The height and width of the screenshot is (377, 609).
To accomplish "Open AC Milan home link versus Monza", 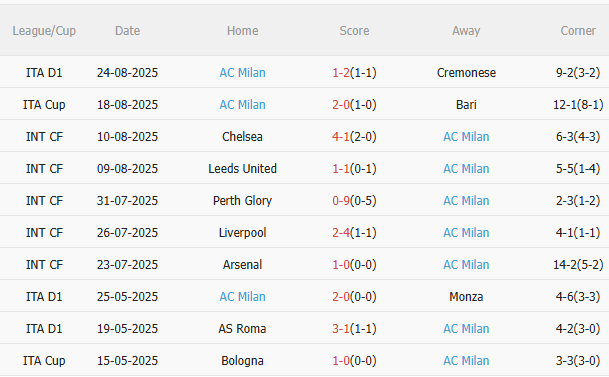I will (242, 297).
